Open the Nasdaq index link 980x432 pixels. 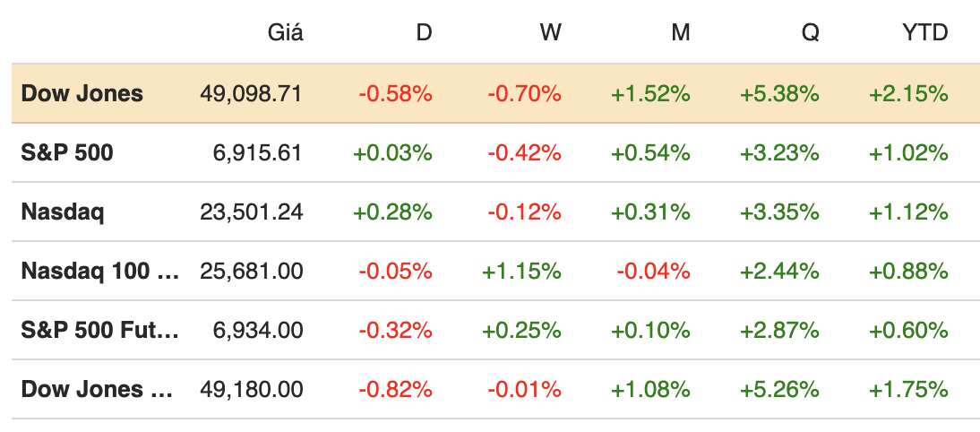coord(63,212)
